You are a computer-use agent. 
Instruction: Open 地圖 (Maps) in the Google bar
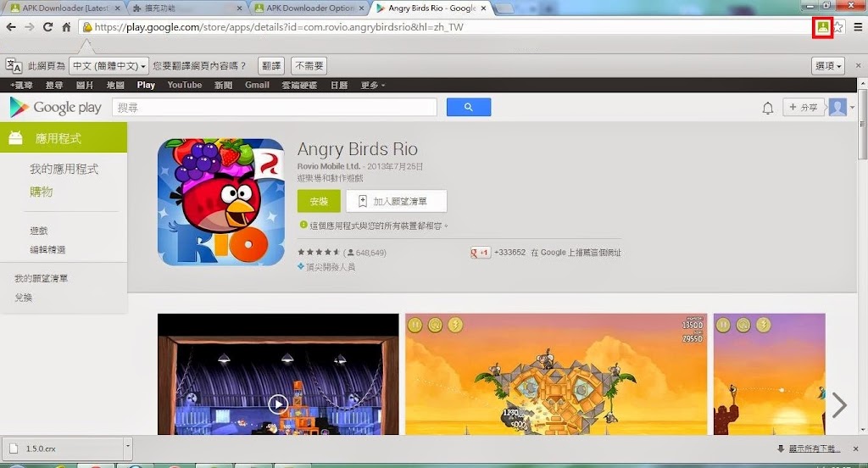coord(115,86)
